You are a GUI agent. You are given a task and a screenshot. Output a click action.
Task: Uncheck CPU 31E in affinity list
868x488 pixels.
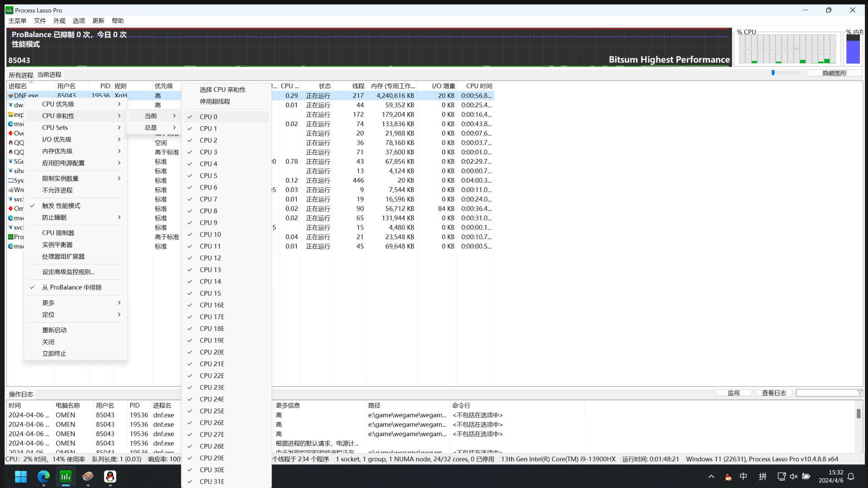point(226,481)
